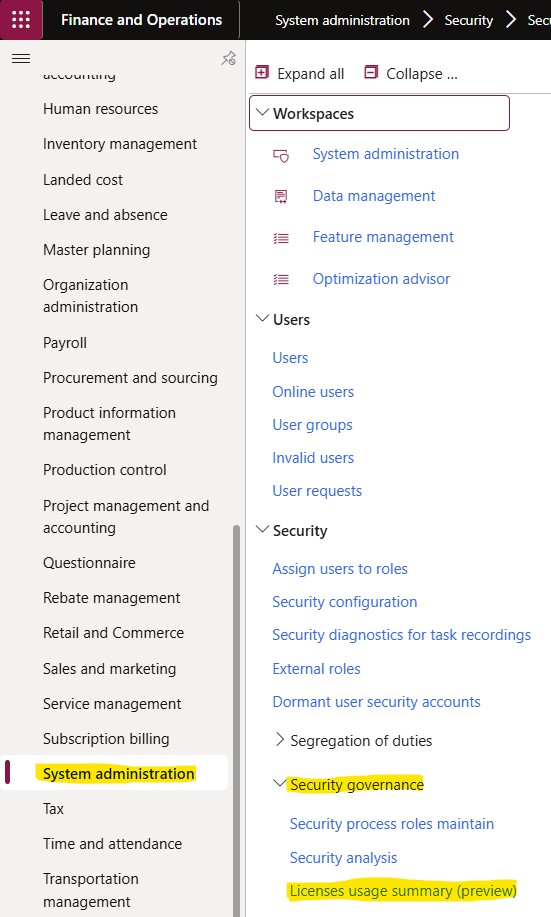Image resolution: width=551 pixels, height=917 pixels.
Task: Click System administration breadcrumb in header
Action: [x=342, y=20]
